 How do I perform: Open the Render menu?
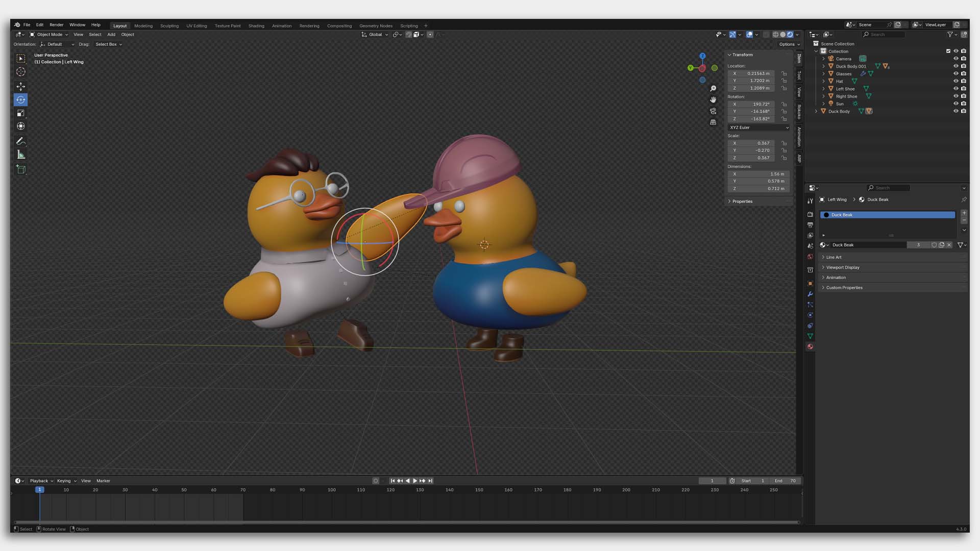click(56, 24)
